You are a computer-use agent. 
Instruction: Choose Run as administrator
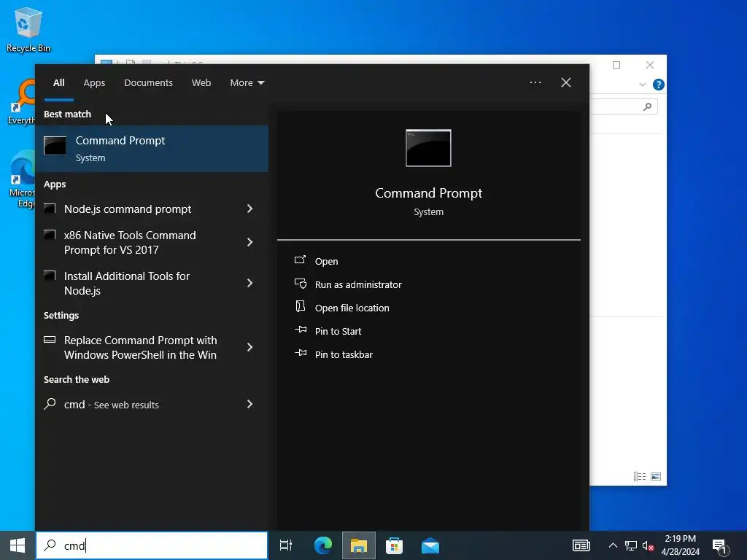[357, 285]
